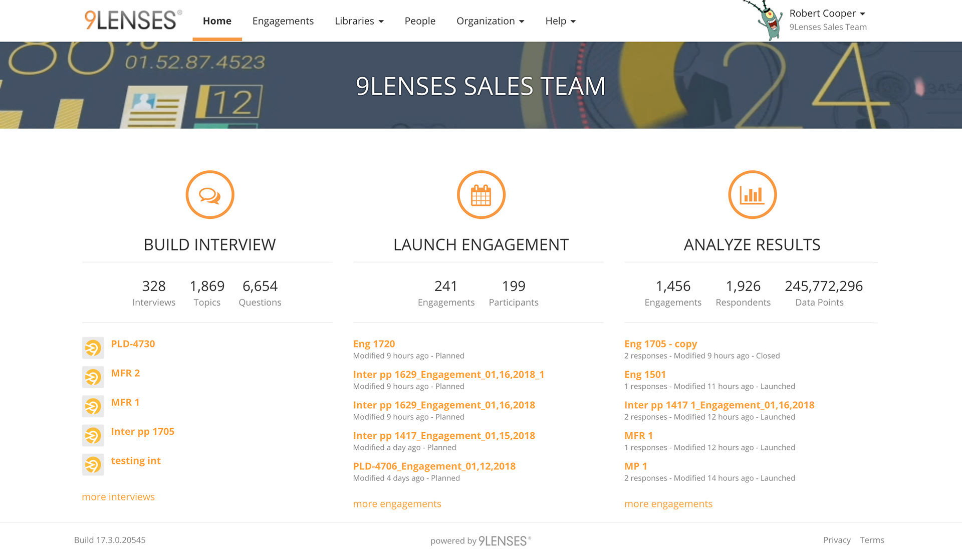Click the Build Interview chat bubbles icon
Viewport: 962px width, 560px height.
click(x=210, y=195)
